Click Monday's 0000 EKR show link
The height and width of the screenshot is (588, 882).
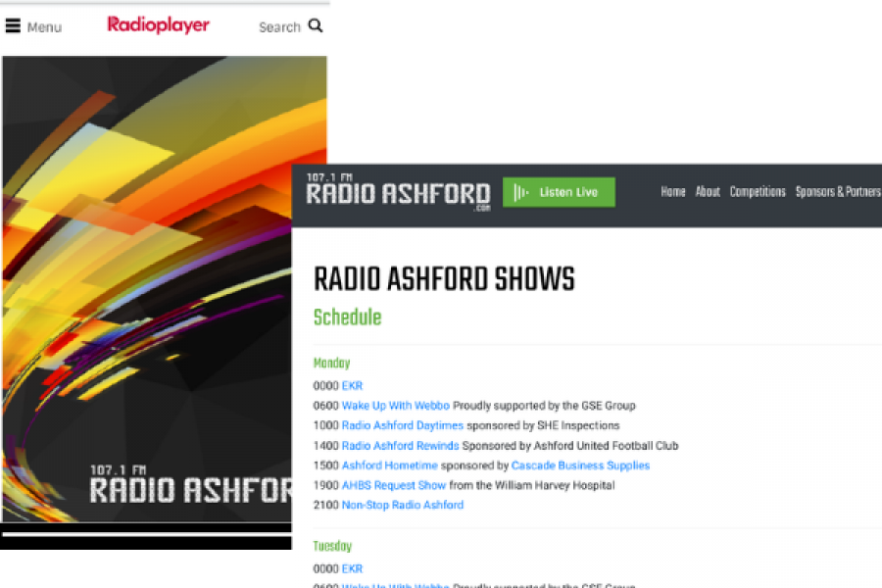(x=352, y=386)
